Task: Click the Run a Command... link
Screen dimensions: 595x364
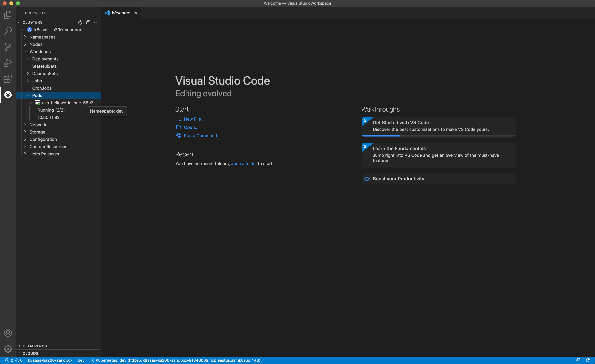Action: (x=202, y=136)
